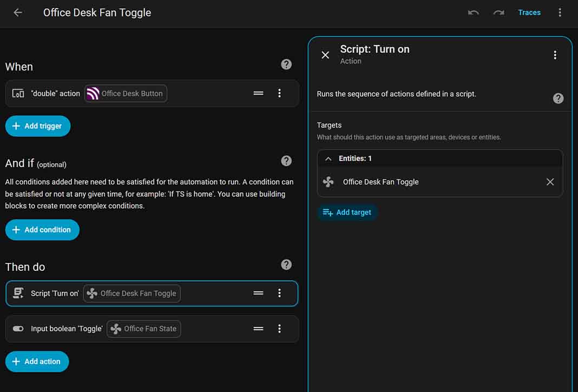Image resolution: width=578 pixels, height=392 pixels.
Task: Open Input boolean Toggle action's three-dot menu
Action: point(279,329)
